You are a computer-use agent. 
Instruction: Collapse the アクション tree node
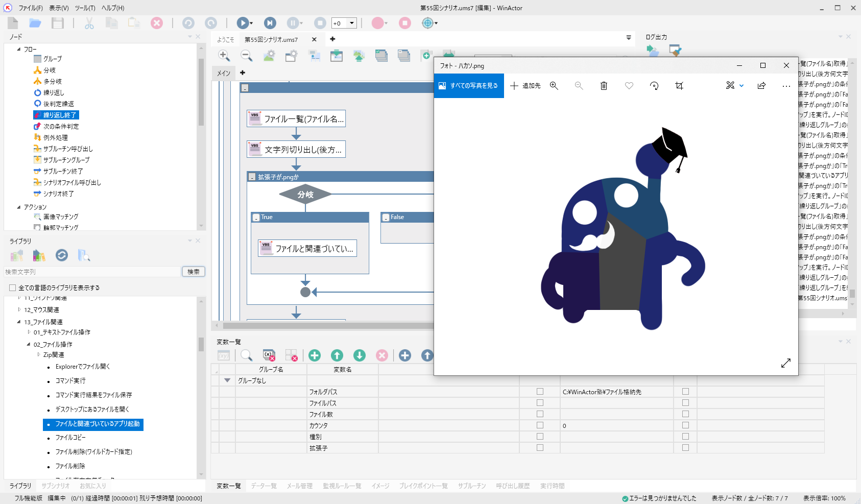19,207
